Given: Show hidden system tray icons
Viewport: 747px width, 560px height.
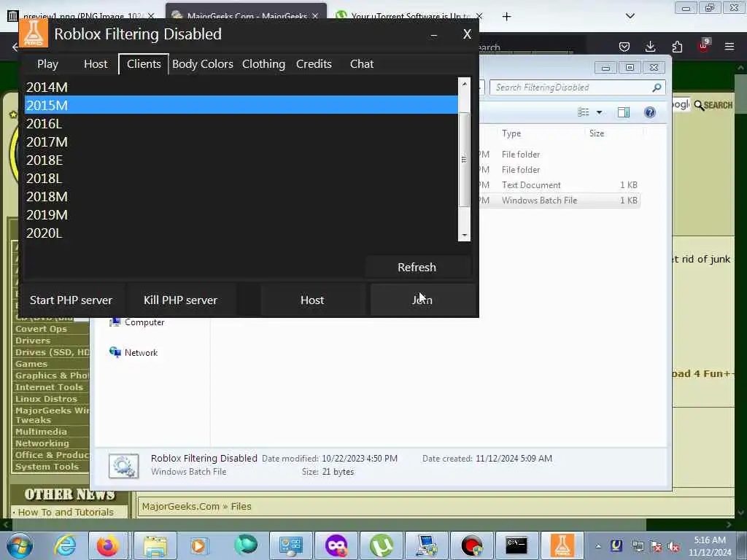Looking at the screenshot, I should click(598, 546).
